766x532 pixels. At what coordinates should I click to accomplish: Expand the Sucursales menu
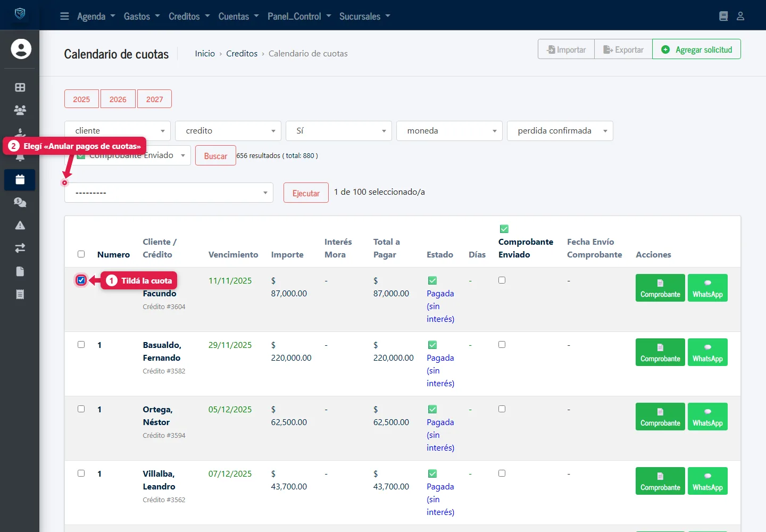(365, 16)
